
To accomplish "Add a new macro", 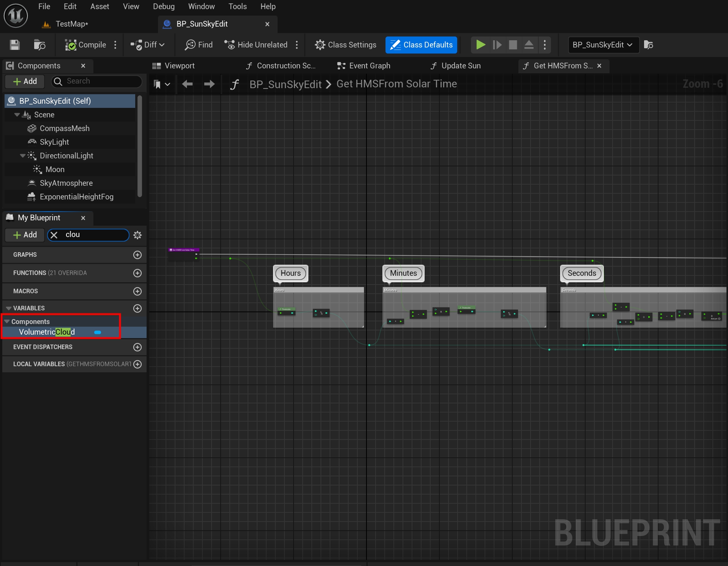I will click(137, 291).
